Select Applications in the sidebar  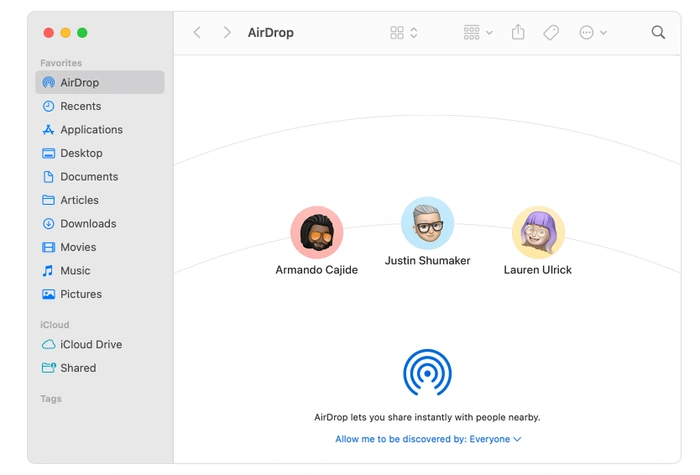click(x=91, y=130)
